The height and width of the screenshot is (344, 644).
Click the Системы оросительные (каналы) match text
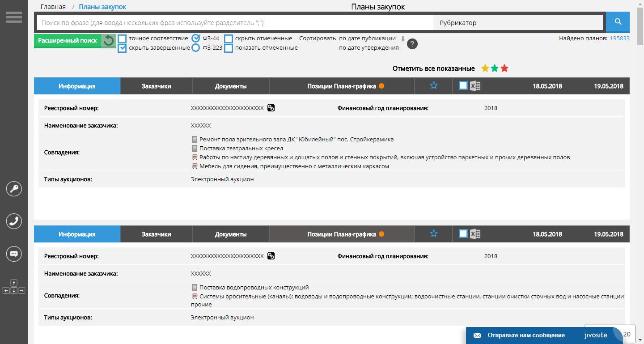tap(407, 300)
